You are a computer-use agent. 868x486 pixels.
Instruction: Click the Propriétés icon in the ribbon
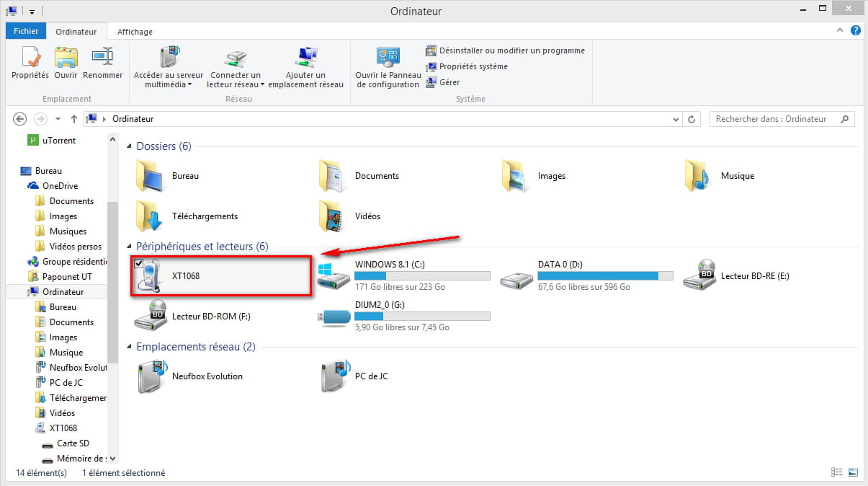coord(30,57)
